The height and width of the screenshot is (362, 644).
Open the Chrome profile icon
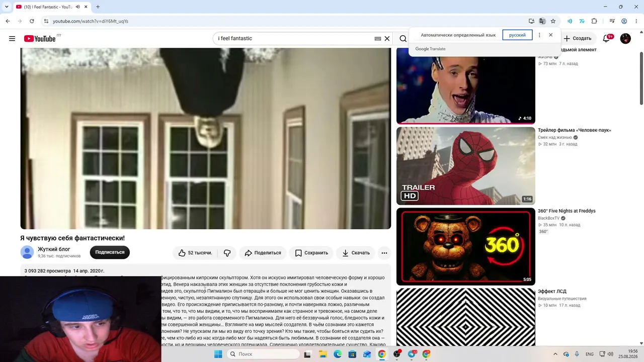pyautogui.click(x=624, y=21)
